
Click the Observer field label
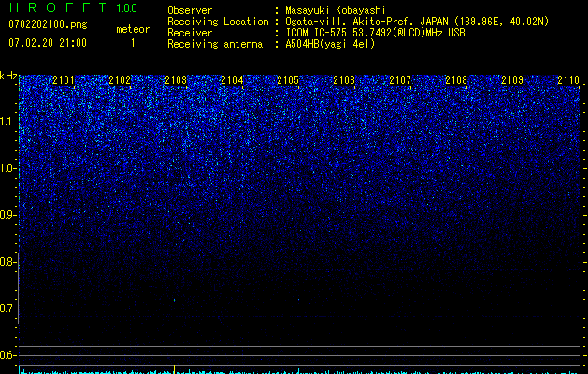(x=190, y=10)
